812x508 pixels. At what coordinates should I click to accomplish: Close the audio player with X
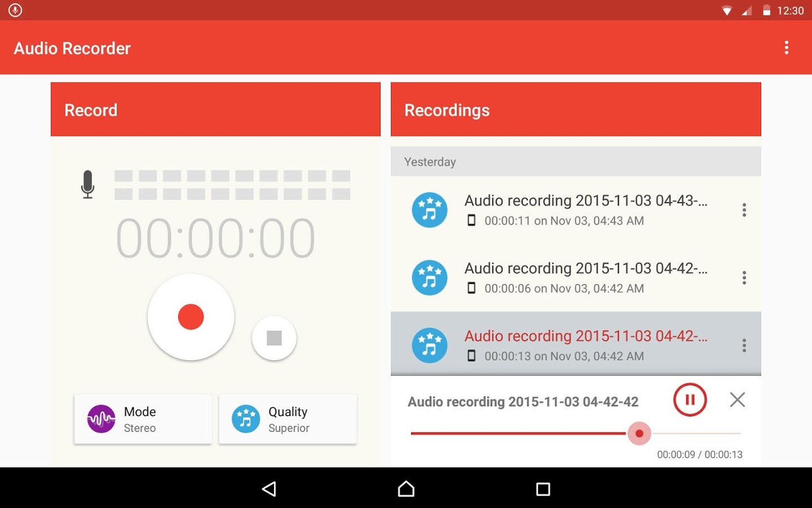[x=737, y=400]
